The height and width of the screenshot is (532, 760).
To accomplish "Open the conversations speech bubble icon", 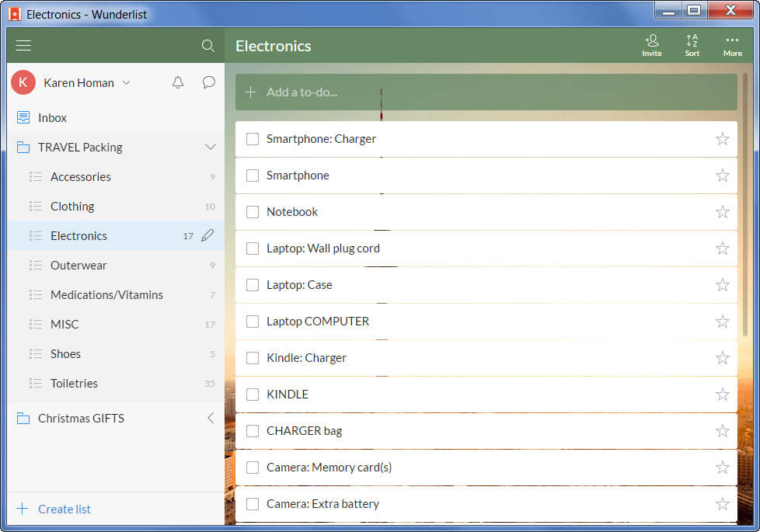I will point(208,82).
